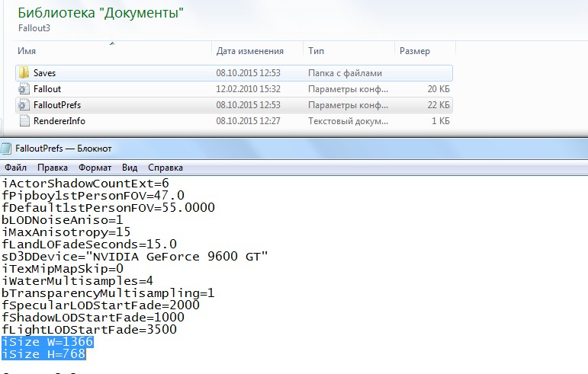Open the Файл menu in Notepad

[15, 168]
